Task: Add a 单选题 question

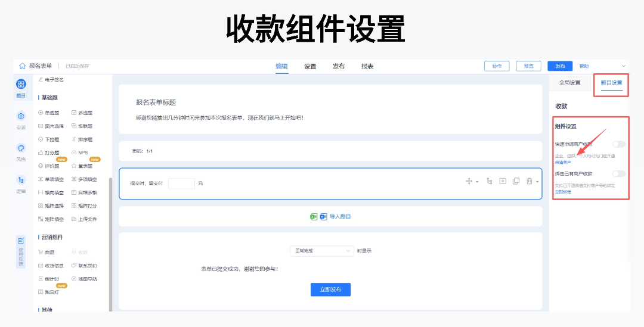Action: click(x=48, y=113)
